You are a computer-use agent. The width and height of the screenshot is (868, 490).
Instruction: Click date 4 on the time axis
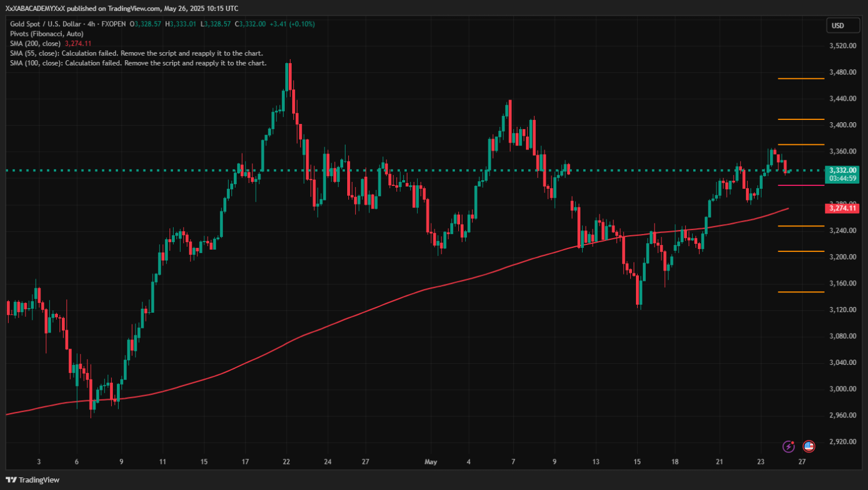coord(469,462)
